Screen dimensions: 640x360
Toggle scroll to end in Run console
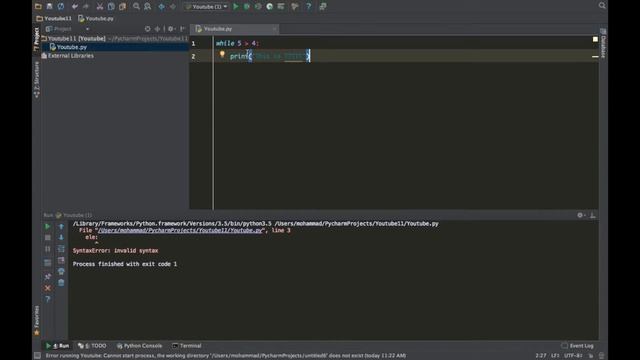point(61,260)
